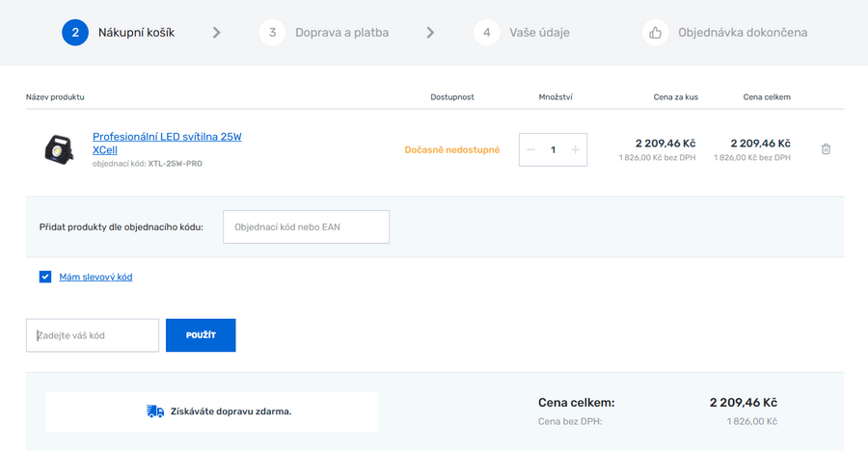
Task: Focus the Objednací kód nebo EAN field
Action: 306,227
